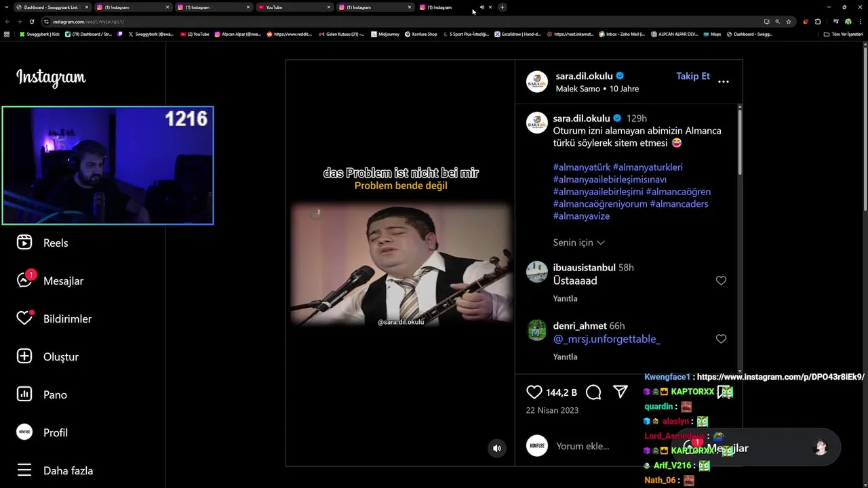Image resolution: width=868 pixels, height=488 pixels.
Task: Open the Gelen Kutusu bookmark
Action: (x=341, y=34)
